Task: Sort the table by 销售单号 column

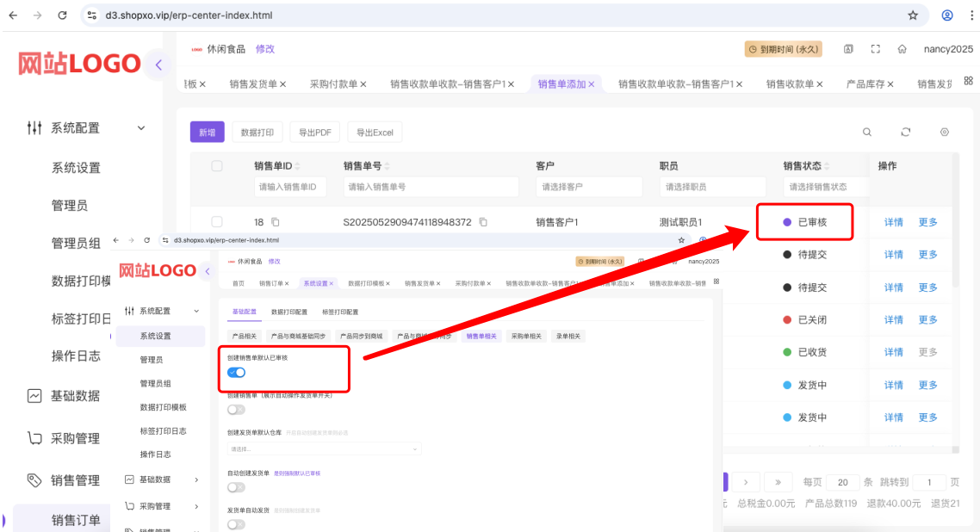Action: coord(387,166)
